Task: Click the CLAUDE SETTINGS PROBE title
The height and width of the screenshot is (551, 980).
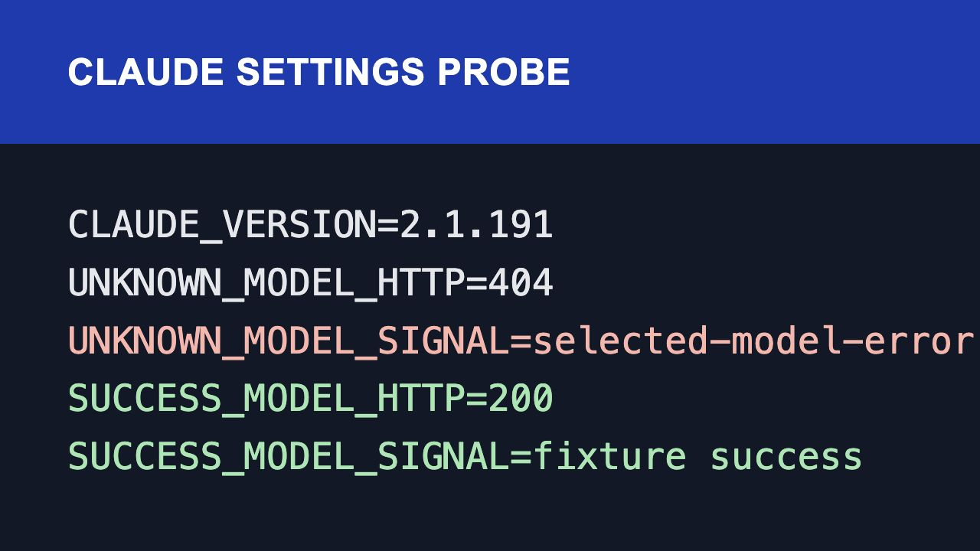Action: tap(318, 72)
